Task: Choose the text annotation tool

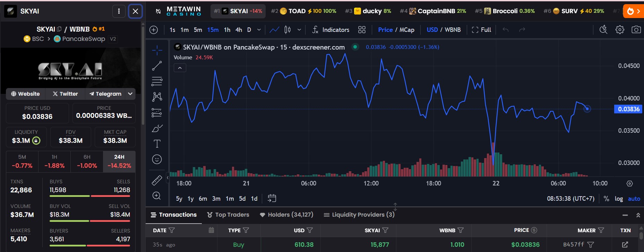Action: click(157, 144)
